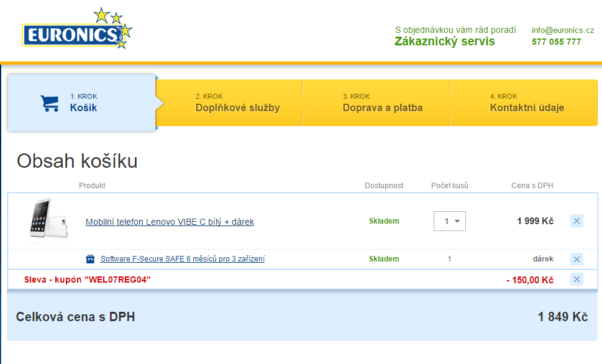Click the 1 999 Kč price
The height and width of the screenshot is (364, 602).
tap(535, 221)
